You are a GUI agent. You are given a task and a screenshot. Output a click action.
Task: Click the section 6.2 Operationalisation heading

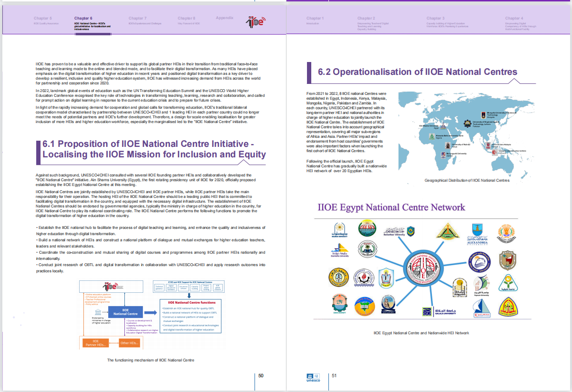pos(417,72)
